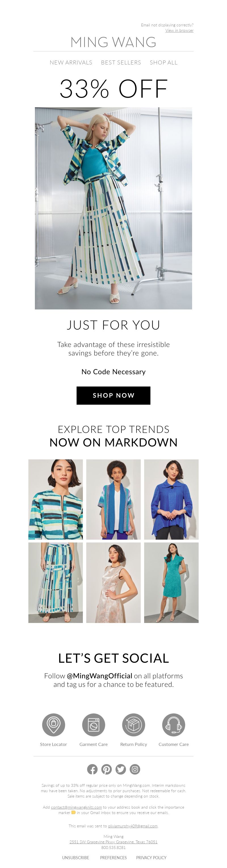Open the Pinterest social icon
This screenshot has height=868, width=227.
106,769
